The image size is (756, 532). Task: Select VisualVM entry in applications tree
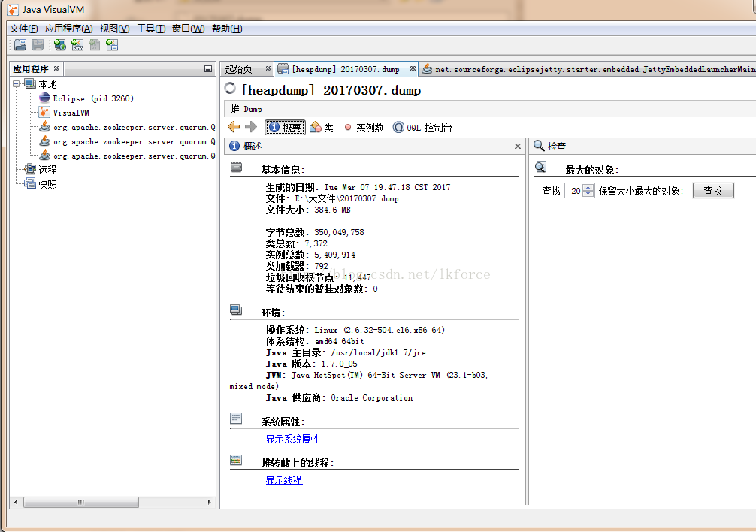pos(71,113)
